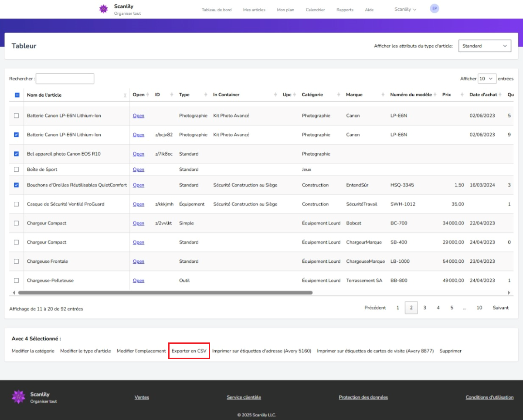
Task: Go to the Calendrier section
Action: pos(315,10)
